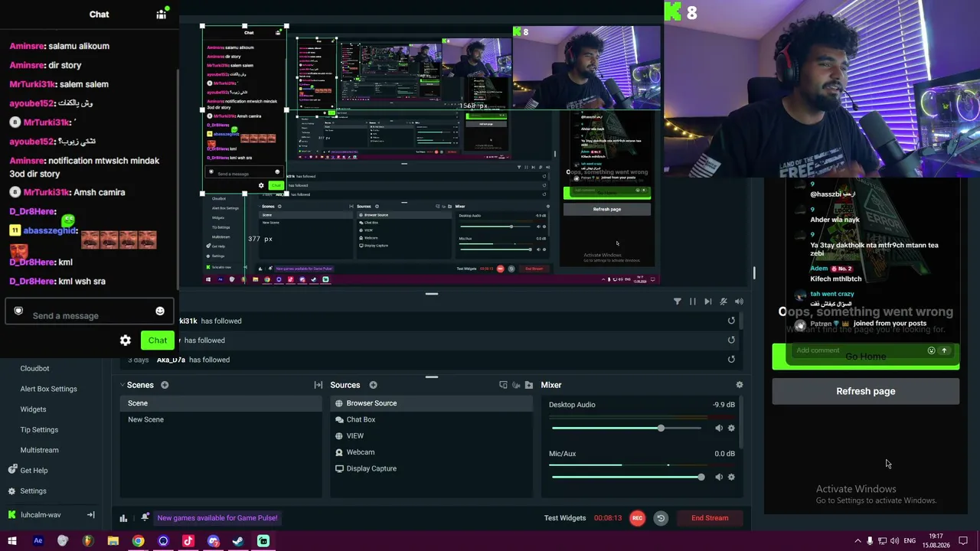The image size is (980, 551).
Task: Pause the alert queue in events
Action: [693, 302]
